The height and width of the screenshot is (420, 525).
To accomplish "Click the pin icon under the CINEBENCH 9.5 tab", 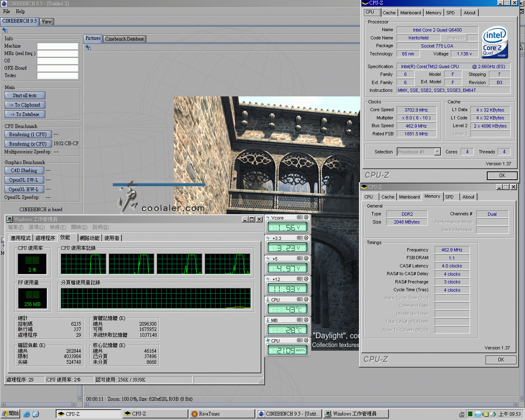I will point(5,30).
